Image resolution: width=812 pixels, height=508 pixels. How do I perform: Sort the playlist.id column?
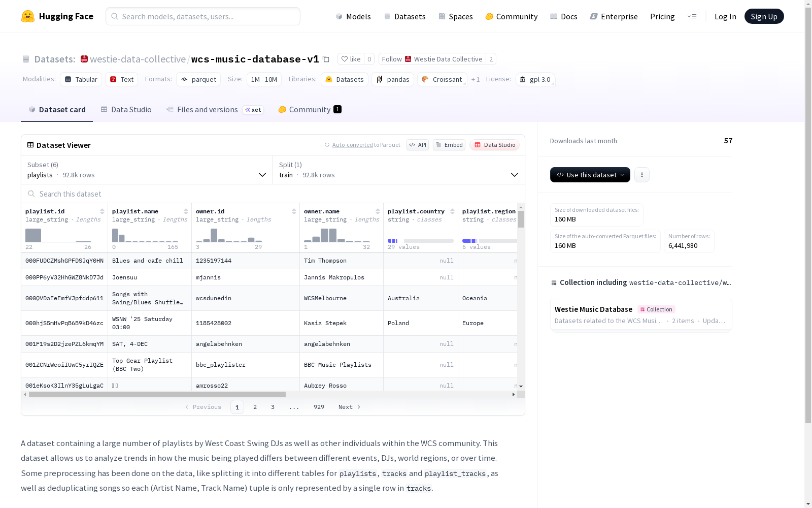tap(102, 211)
